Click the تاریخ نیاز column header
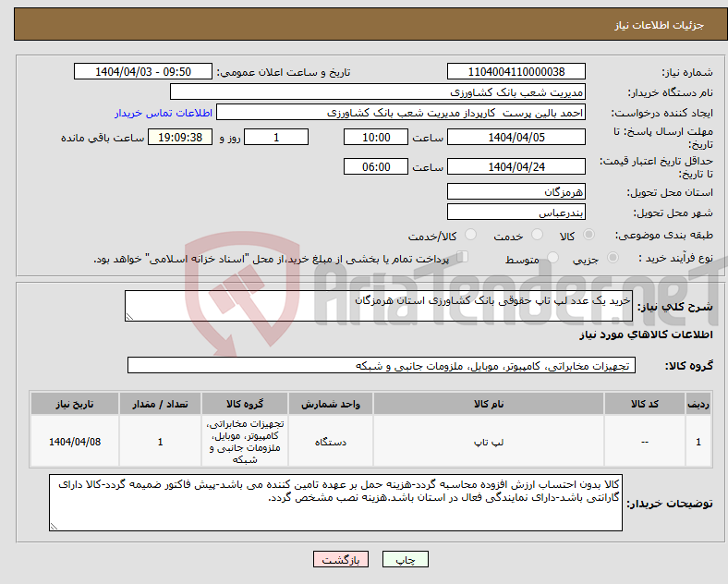This screenshot has height=584, width=728. pos(75,404)
